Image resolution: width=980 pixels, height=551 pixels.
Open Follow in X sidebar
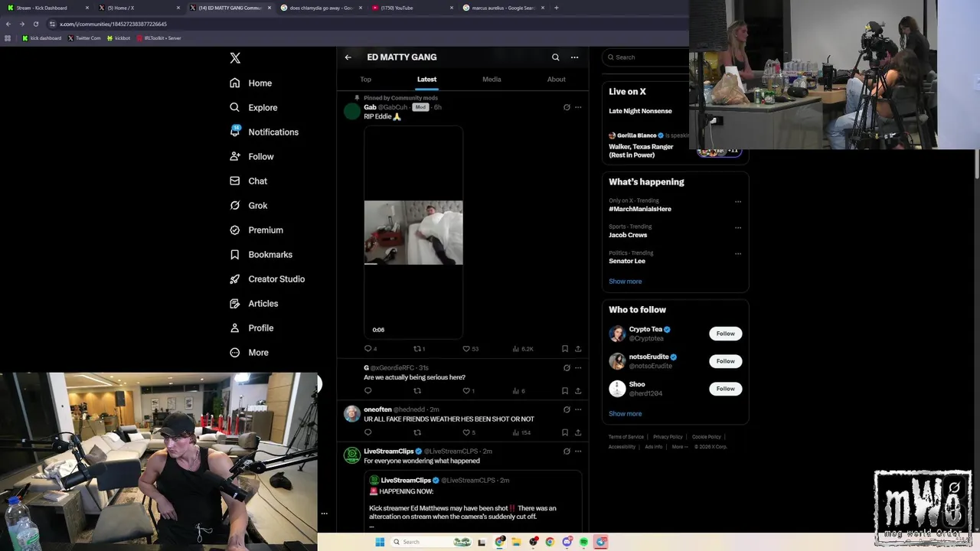point(252,156)
